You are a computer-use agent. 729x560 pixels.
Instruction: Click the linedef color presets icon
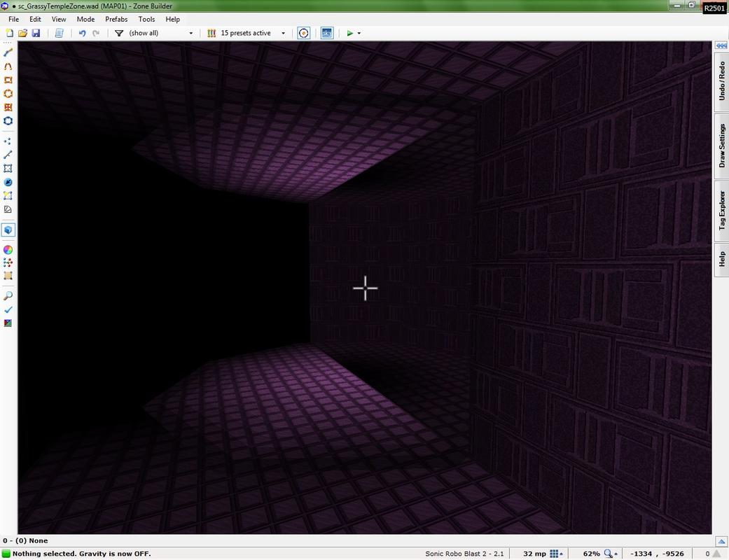pos(211,33)
